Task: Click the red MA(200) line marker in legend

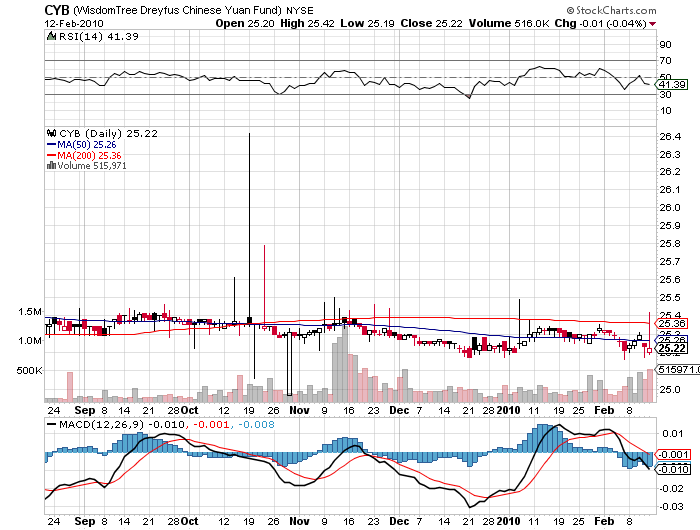Action: (x=51, y=155)
